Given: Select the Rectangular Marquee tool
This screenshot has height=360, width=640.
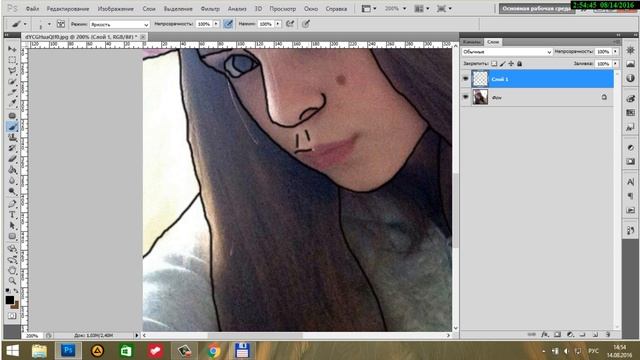Looking at the screenshot, I should 12,60.
